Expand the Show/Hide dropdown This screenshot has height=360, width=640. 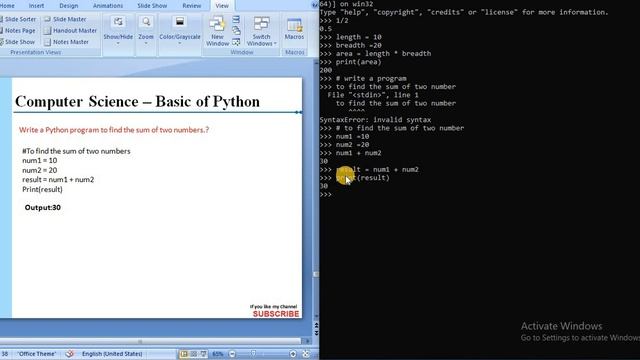pyautogui.click(x=118, y=43)
